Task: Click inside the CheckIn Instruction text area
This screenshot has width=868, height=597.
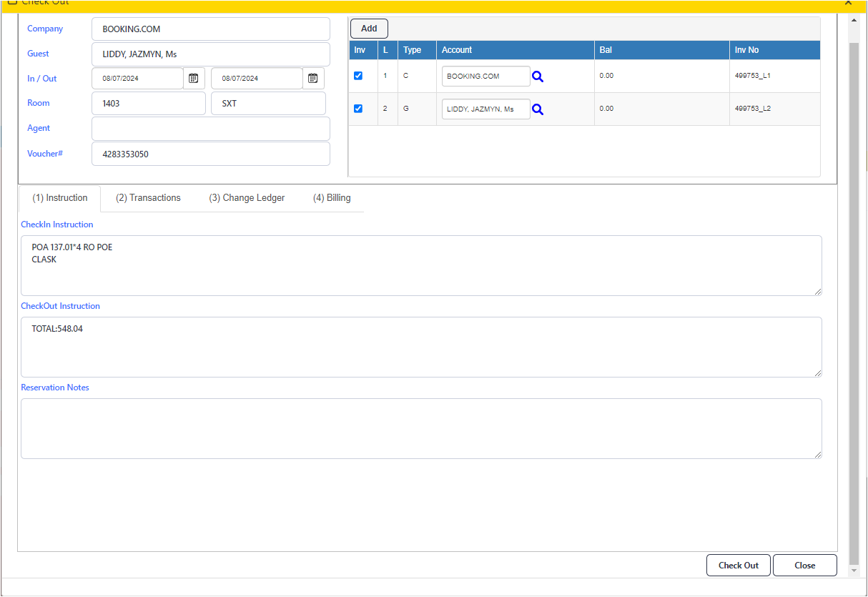Action: coord(421,266)
